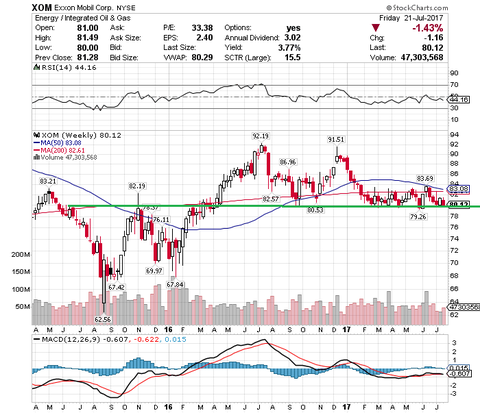Click the 83.21 price annotation
This screenshot has width=480, height=413.
point(48,181)
